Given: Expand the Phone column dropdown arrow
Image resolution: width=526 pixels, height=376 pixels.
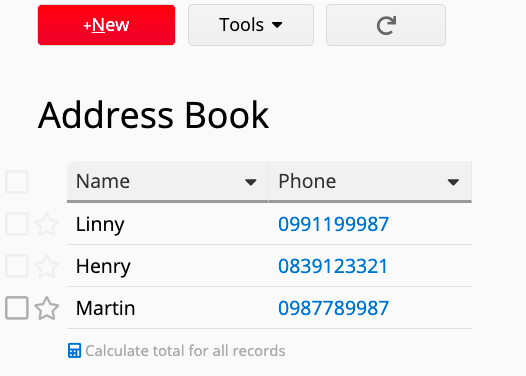Looking at the screenshot, I should [453, 182].
